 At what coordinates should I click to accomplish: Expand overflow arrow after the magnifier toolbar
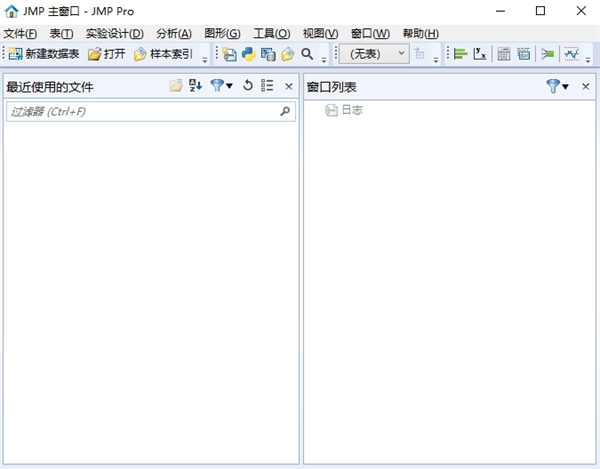point(324,60)
